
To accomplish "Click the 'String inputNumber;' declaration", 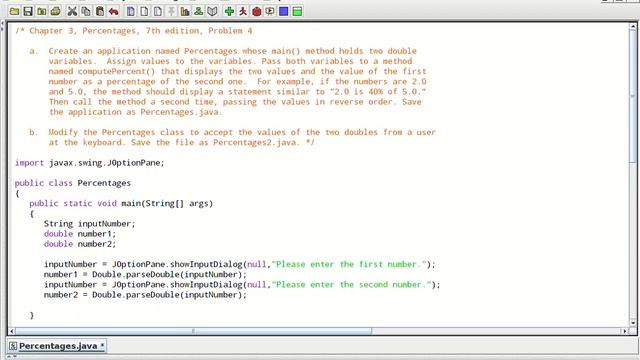I will coord(89,224).
